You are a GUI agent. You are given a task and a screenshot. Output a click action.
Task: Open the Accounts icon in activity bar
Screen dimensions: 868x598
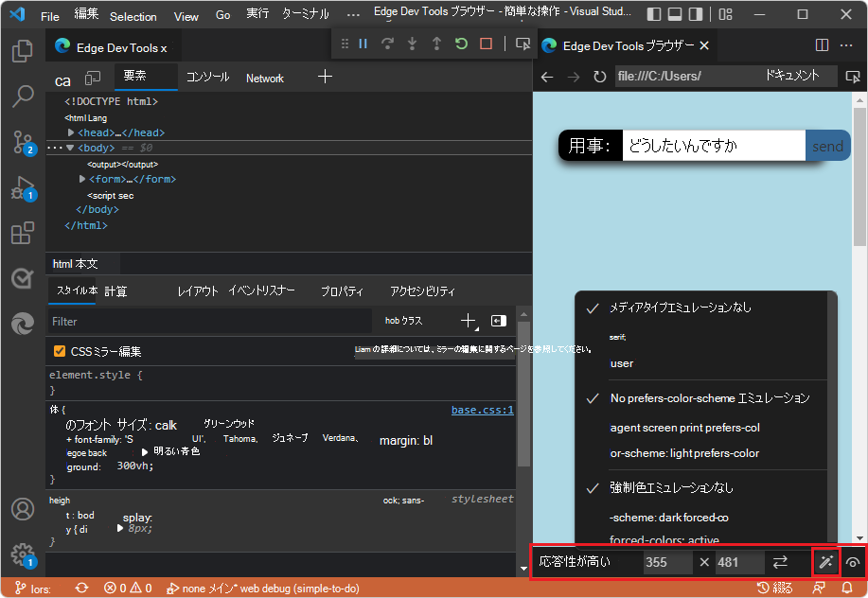22,509
